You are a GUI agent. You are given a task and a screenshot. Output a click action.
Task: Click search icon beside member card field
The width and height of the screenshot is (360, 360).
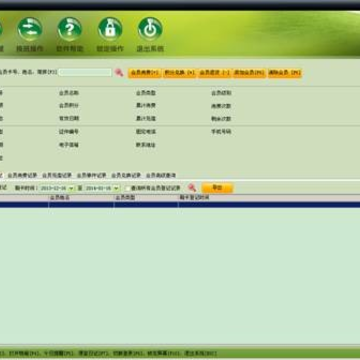coord(119,72)
